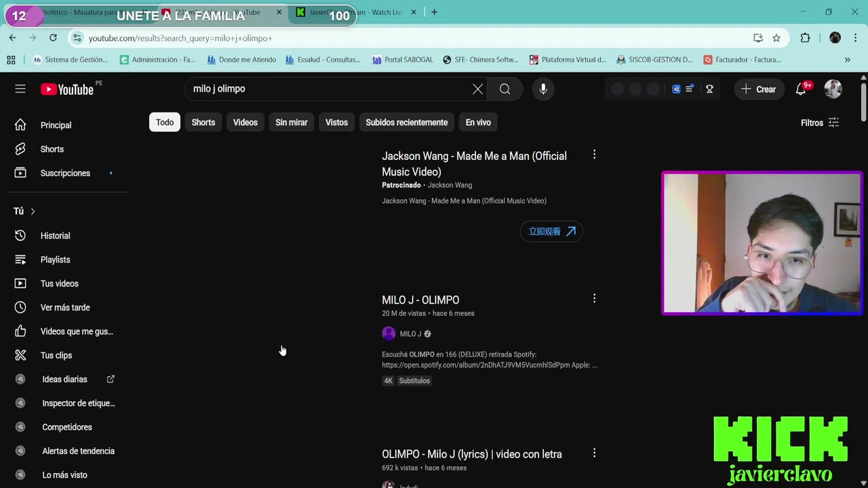Viewport: 868px width, 488px height.
Task: Open more options for MILO J - OLIMPO
Action: [594, 298]
